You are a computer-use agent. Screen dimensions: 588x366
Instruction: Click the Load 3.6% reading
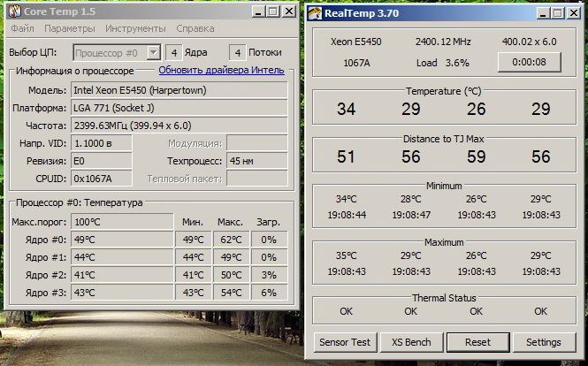443,63
